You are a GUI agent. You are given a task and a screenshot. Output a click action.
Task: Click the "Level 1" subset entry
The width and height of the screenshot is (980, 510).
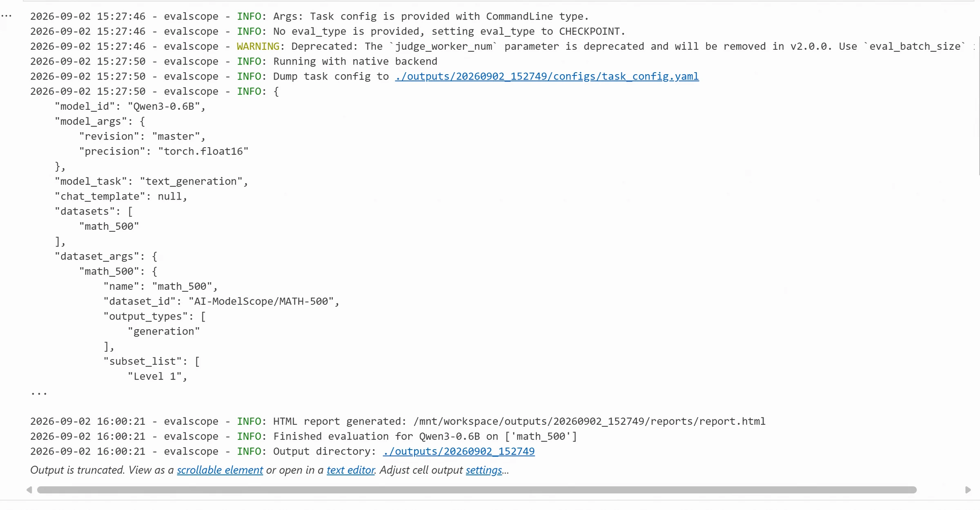[x=157, y=376]
